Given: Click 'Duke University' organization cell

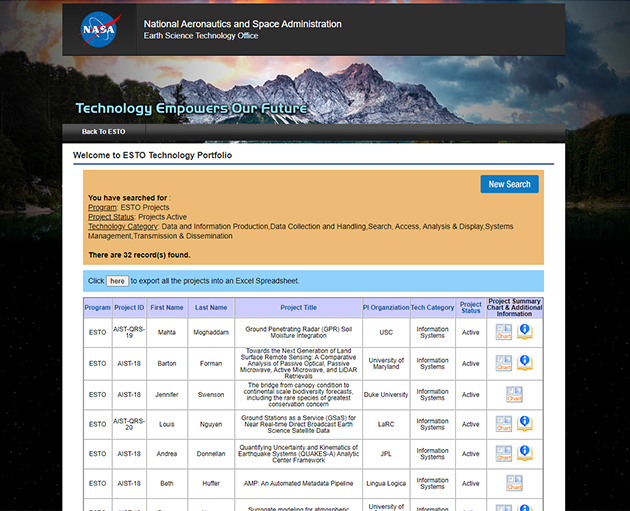Looking at the screenshot, I should coord(386,394).
